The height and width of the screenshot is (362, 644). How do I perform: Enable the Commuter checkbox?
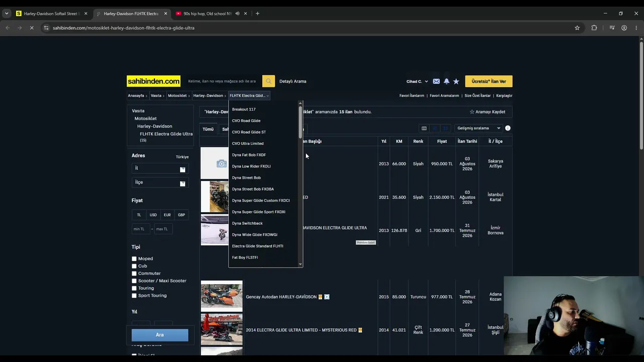(134, 274)
